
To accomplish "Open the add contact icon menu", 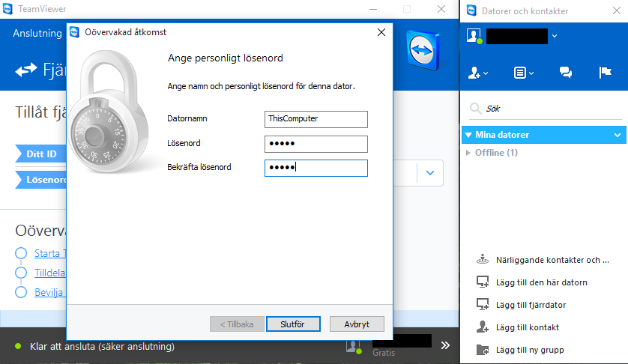I will tap(478, 73).
